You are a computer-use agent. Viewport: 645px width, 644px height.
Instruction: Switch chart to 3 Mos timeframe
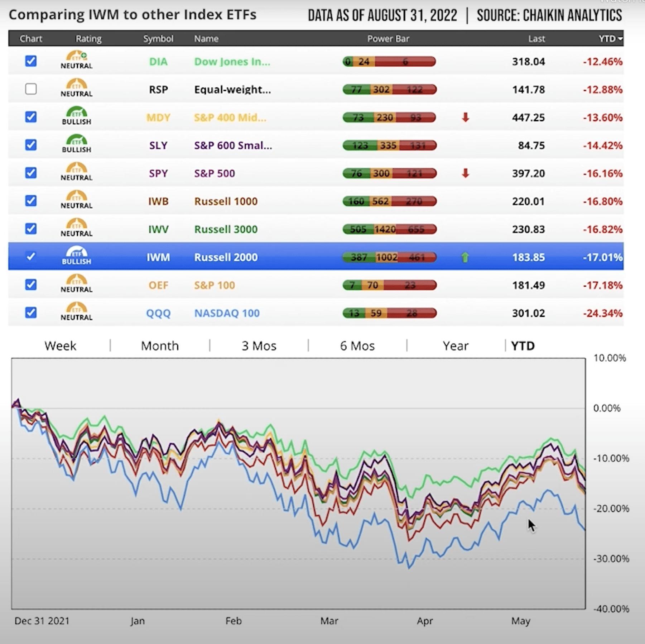pyautogui.click(x=259, y=346)
